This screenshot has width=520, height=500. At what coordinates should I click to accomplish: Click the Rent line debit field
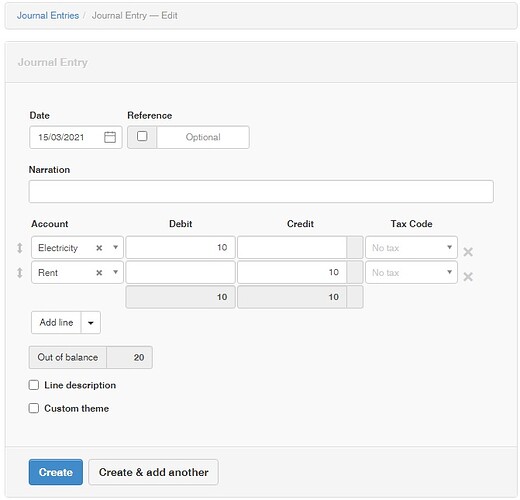[180, 272]
